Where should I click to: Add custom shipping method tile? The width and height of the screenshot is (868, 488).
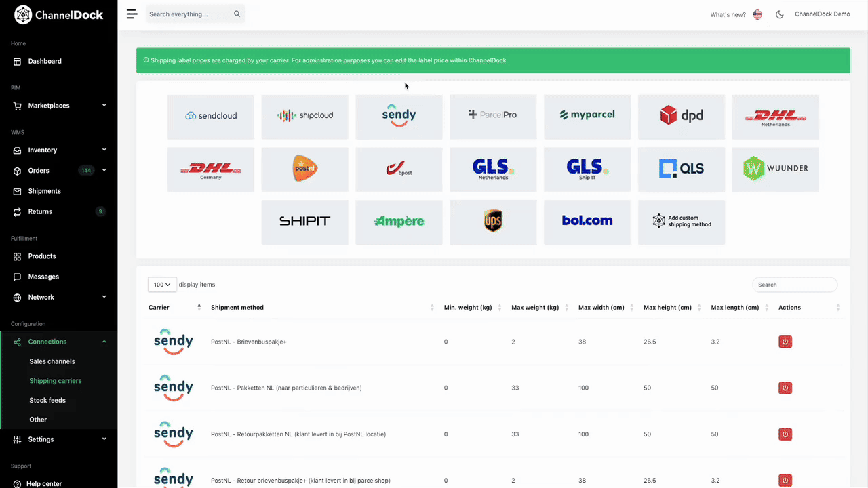682,222
